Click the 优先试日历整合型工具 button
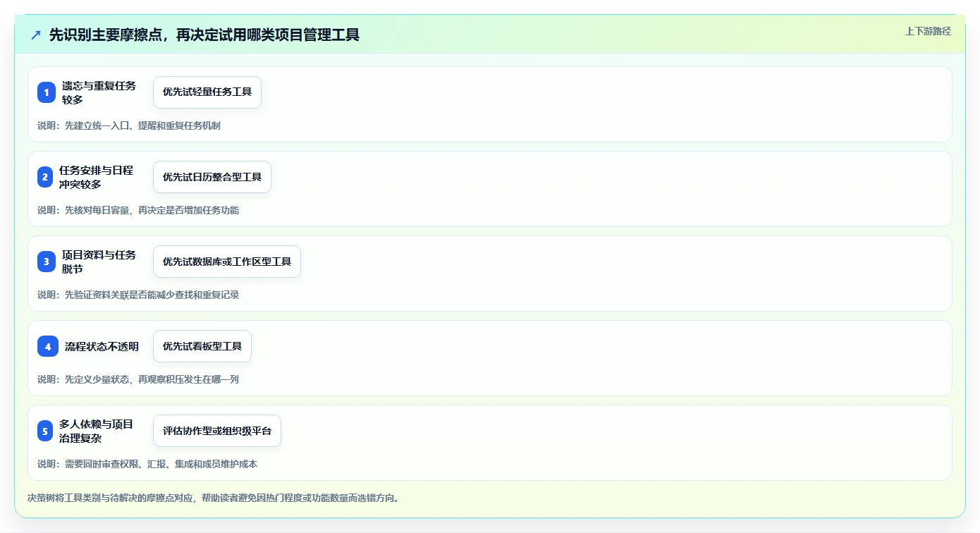 click(x=212, y=177)
